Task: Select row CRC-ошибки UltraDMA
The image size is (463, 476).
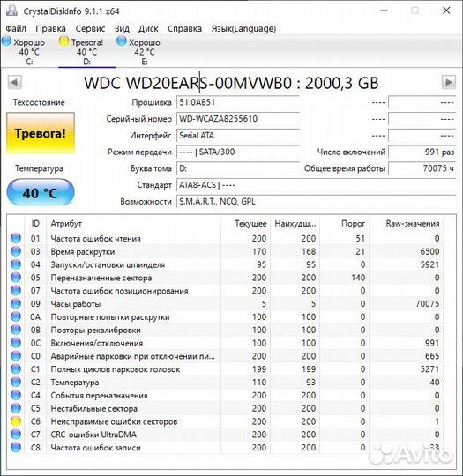Action: [x=225, y=435]
